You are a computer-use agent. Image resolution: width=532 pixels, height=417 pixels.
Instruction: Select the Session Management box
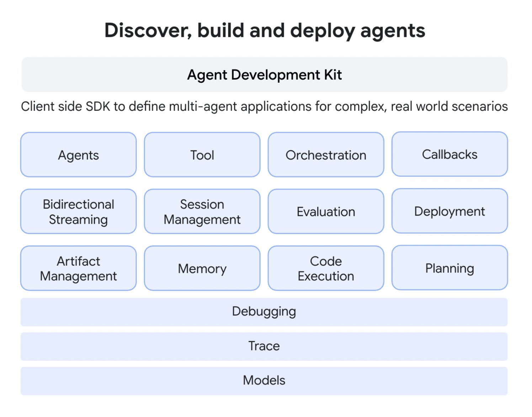[x=202, y=212]
